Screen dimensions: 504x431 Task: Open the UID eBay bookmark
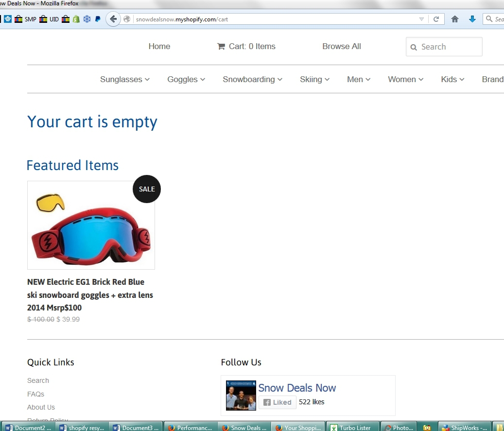(x=49, y=19)
